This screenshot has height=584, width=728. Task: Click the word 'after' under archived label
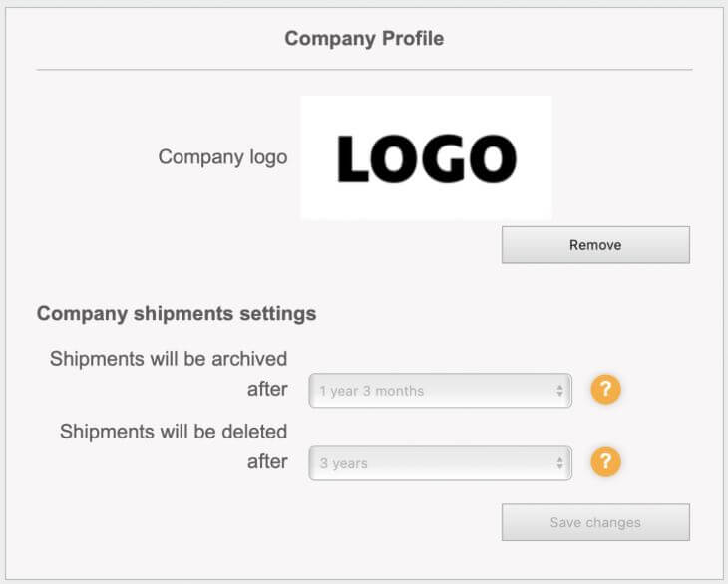[x=267, y=390]
